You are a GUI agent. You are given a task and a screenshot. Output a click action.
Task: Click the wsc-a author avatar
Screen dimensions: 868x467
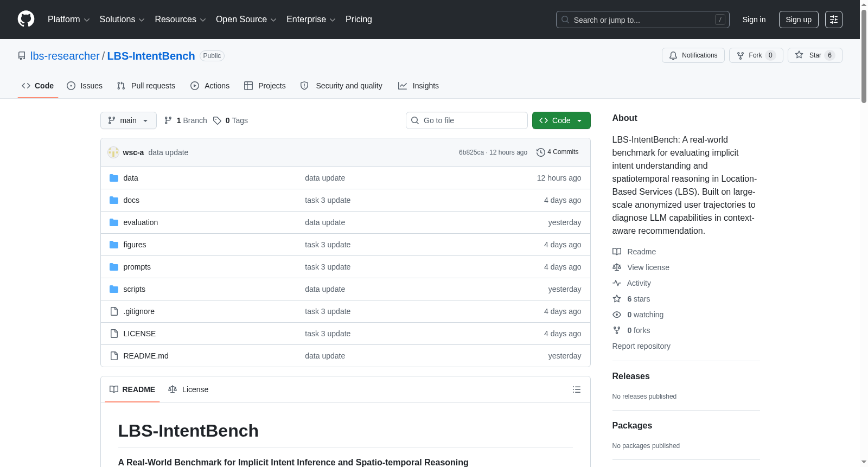click(113, 152)
